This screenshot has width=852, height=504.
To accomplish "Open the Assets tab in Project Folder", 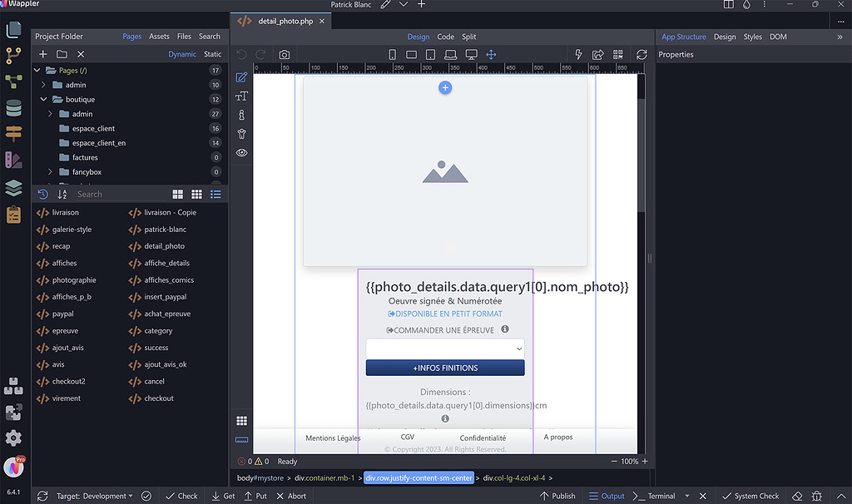I will pyautogui.click(x=159, y=37).
